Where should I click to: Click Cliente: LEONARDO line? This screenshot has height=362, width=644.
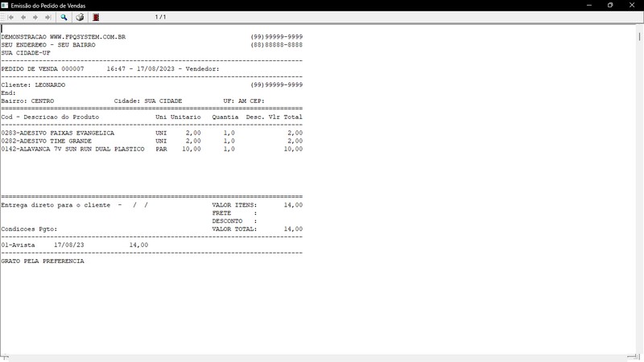point(33,85)
